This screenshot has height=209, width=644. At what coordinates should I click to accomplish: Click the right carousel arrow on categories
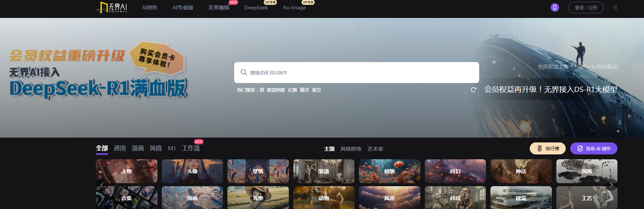(x=611, y=185)
